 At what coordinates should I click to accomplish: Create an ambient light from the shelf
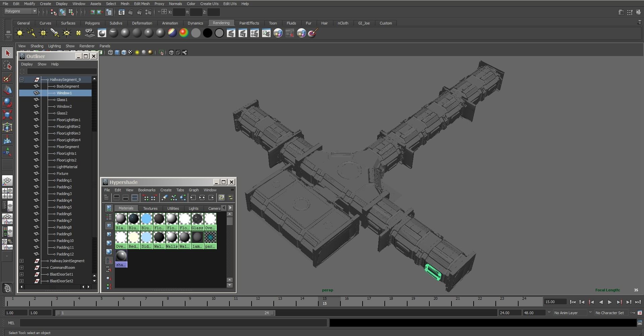click(20, 33)
